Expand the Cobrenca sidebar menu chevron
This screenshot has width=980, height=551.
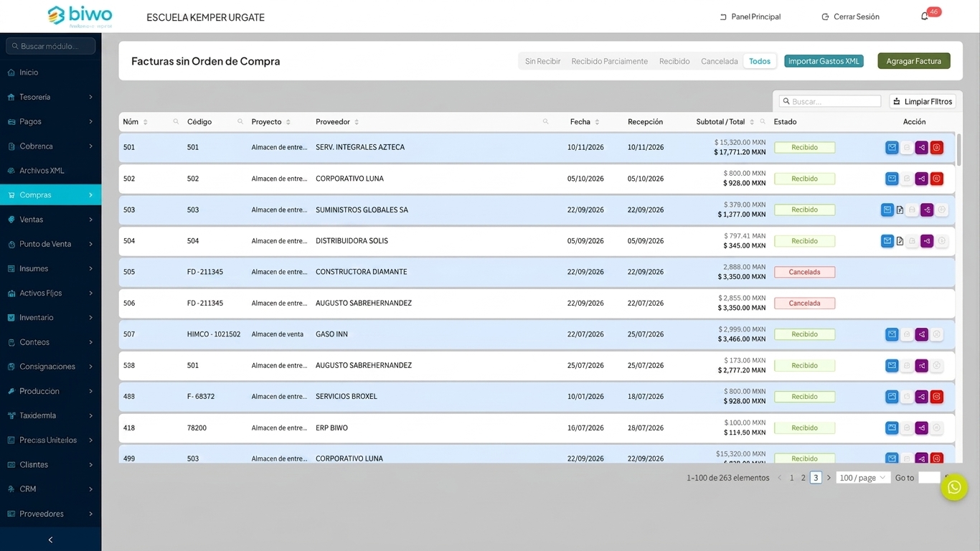point(90,146)
